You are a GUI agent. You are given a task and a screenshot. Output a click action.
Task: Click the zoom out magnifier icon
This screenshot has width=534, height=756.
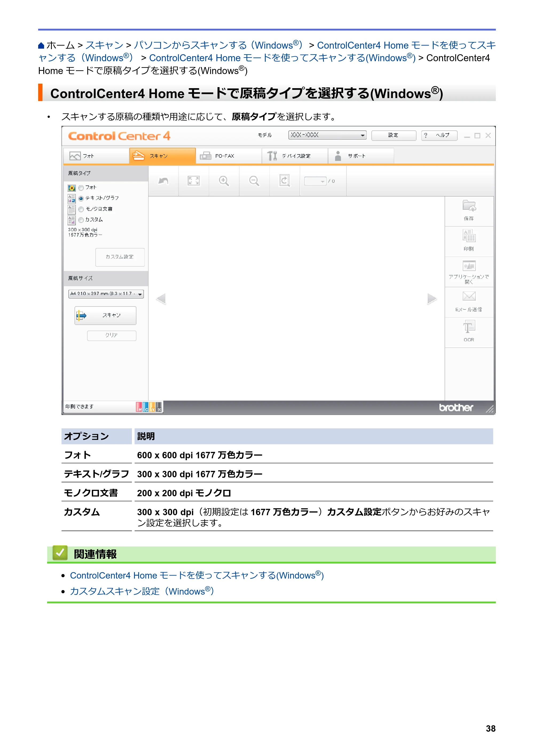click(x=254, y=181)
